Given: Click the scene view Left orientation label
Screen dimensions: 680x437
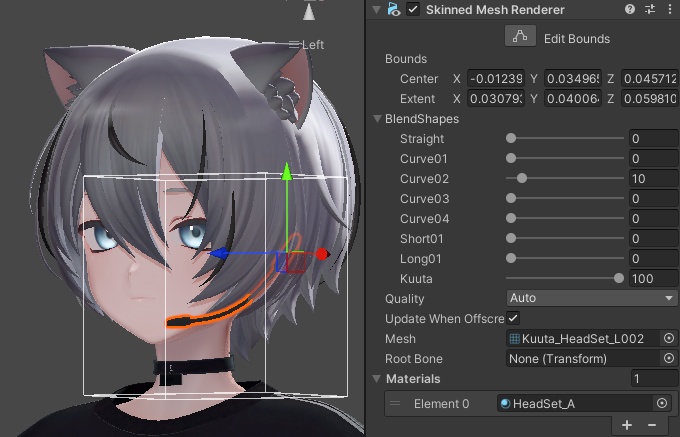Looking at the screenshot, I should (x=307, y=45).
